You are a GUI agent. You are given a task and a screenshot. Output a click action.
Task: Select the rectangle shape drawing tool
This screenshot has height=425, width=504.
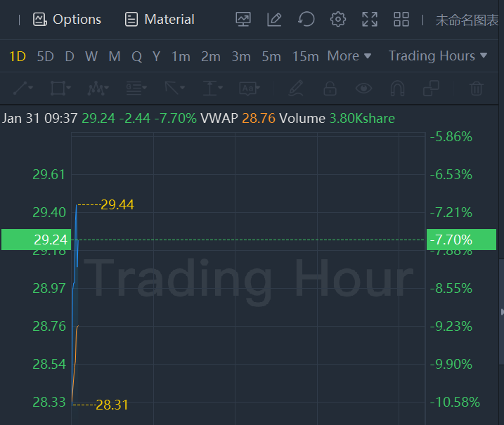61,89
